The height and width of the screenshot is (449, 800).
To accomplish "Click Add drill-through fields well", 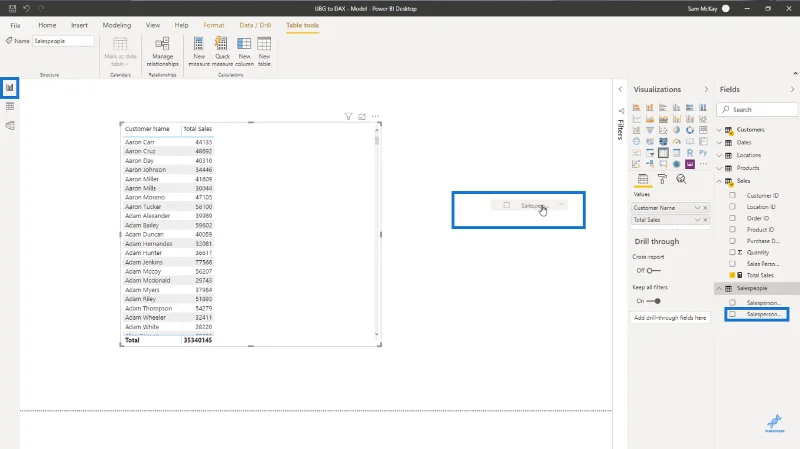I will point(670,318).
